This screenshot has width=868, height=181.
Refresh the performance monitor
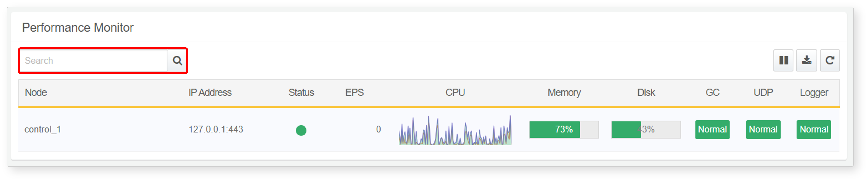[x=830, y=61]
